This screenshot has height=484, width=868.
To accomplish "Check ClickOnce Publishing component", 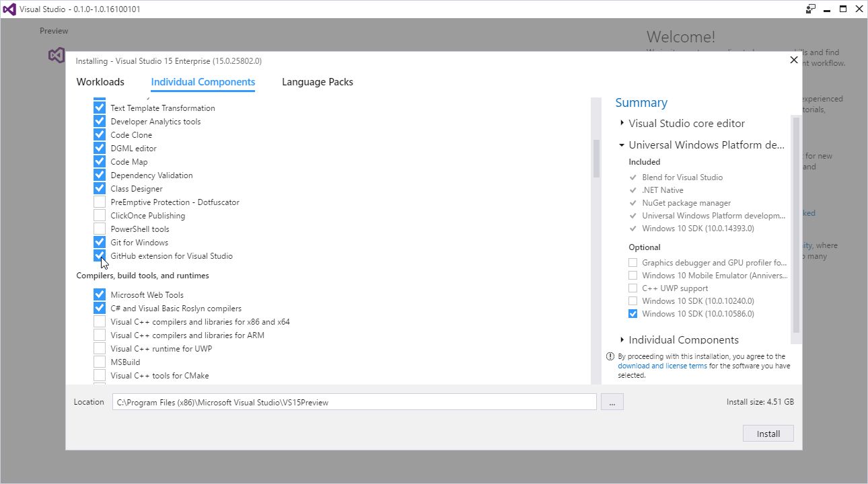I will tap(100, 216).
